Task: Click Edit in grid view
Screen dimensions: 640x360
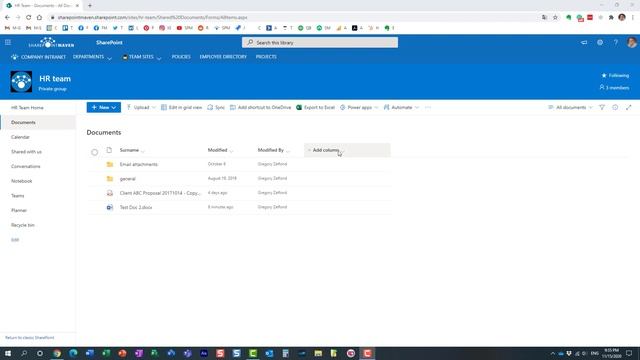Action: click(x=181, y=107)
